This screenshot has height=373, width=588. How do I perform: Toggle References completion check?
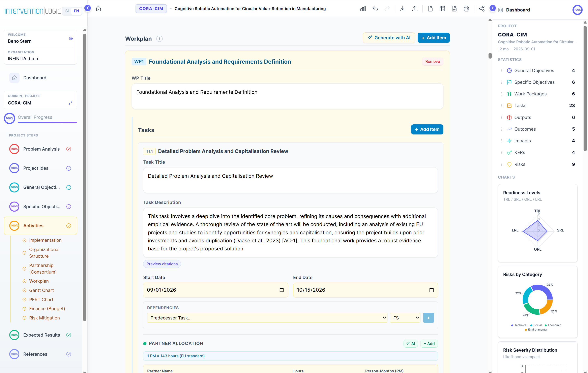69,354
